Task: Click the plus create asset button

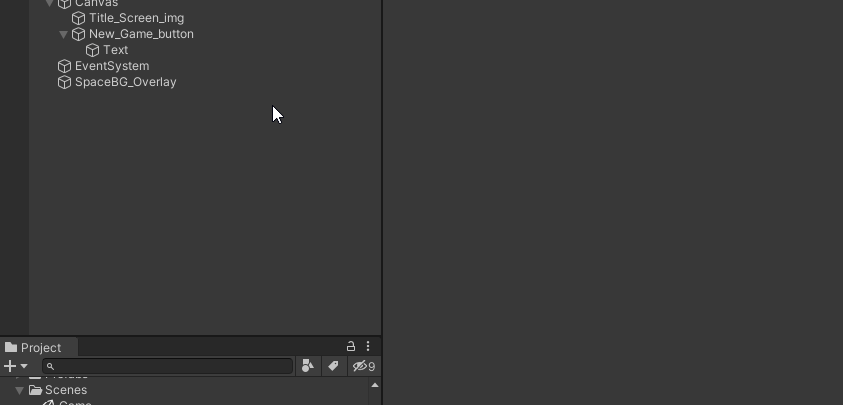Action: pos(10,366)
